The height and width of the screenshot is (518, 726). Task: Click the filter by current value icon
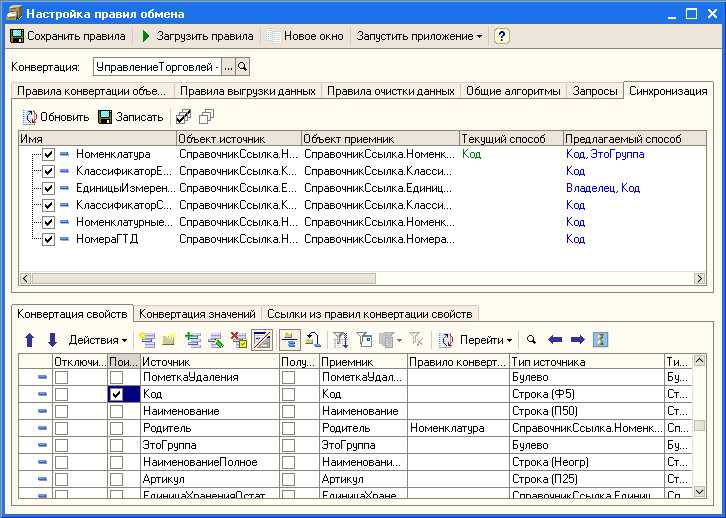coord(364,340)
